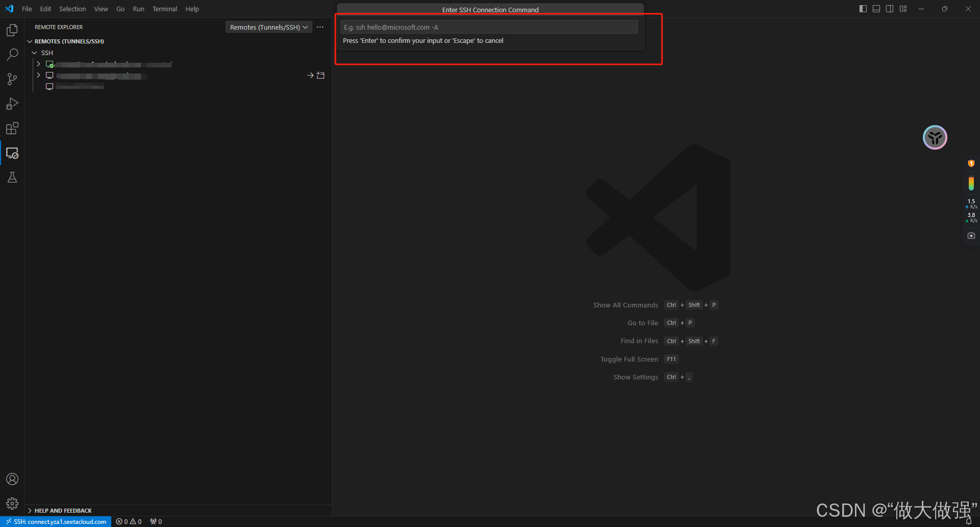Viewport: 980px width, 527px height.
Task: Click the orange shield icon on side widget
Action: (x=971, y=163)
